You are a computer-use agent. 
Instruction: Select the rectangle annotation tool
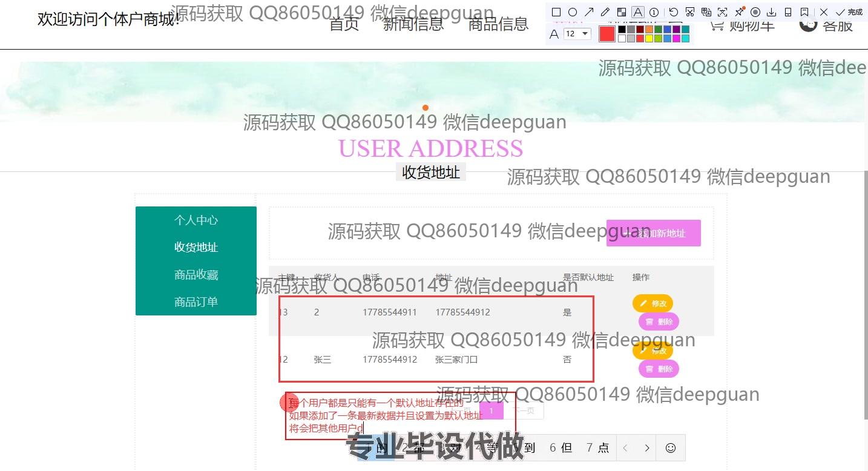coord(556,12)
